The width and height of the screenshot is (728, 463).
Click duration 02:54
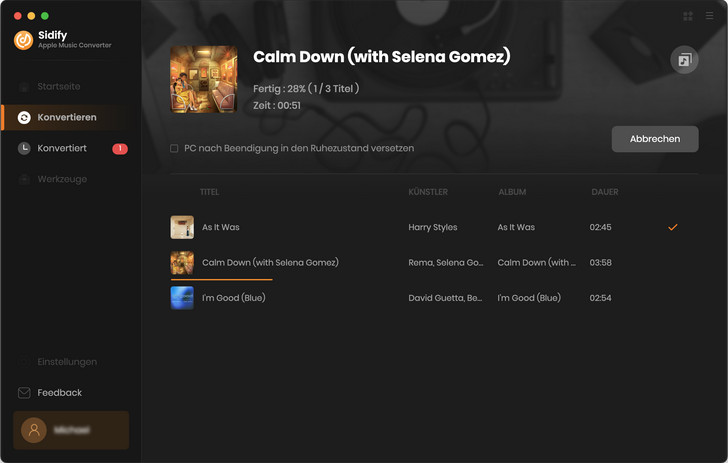[x=600, y=298]
